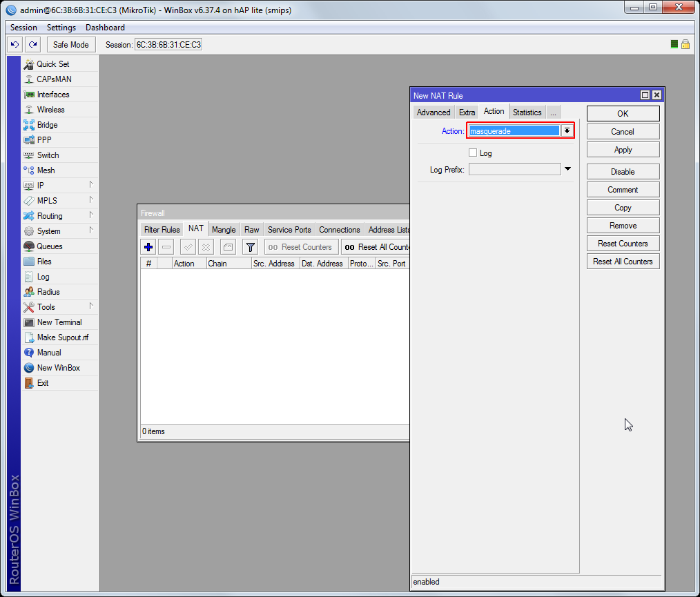
Task: Open the Action dropdown list
Action: point(567,131)
